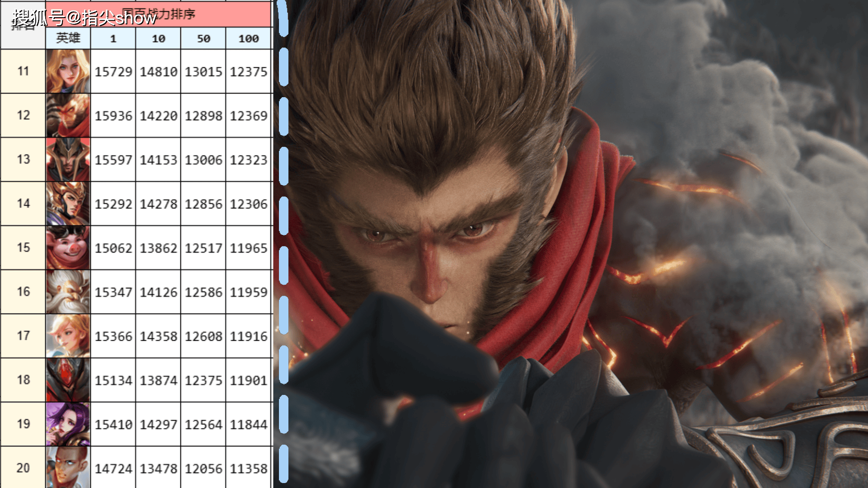Click the hero portrait in rank 17 row

click(x=68, y=336)
